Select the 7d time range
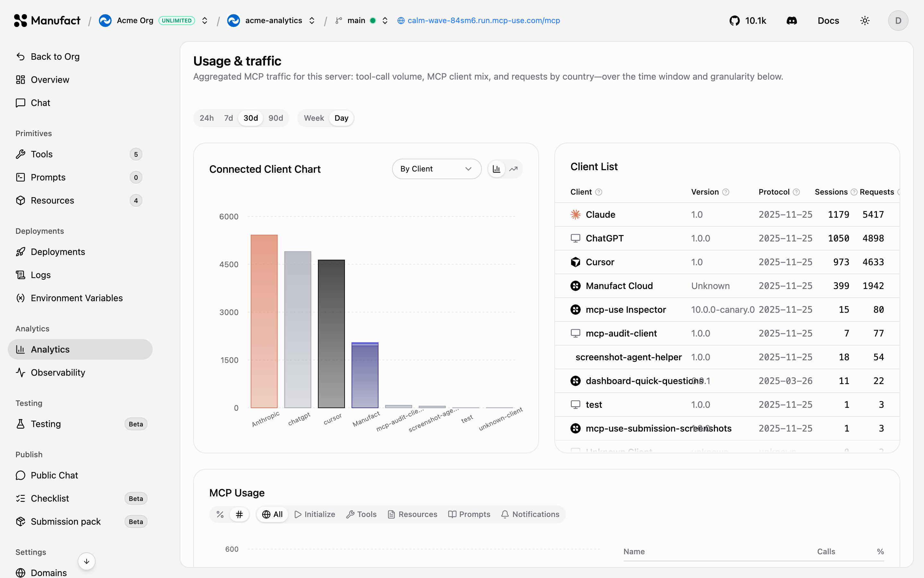 [x=228, y=118]
